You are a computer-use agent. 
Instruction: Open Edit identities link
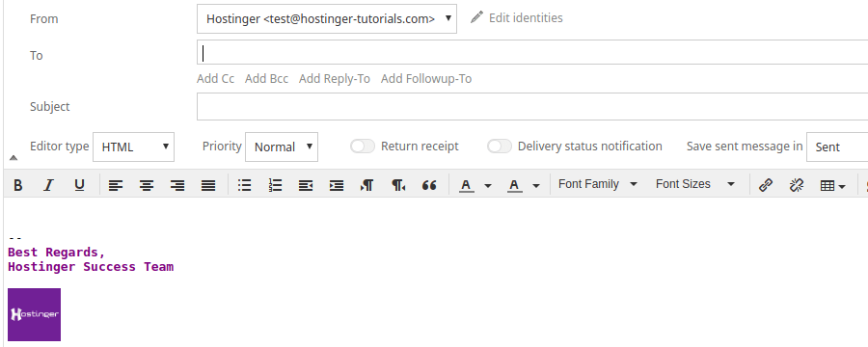tap(526, 17)
